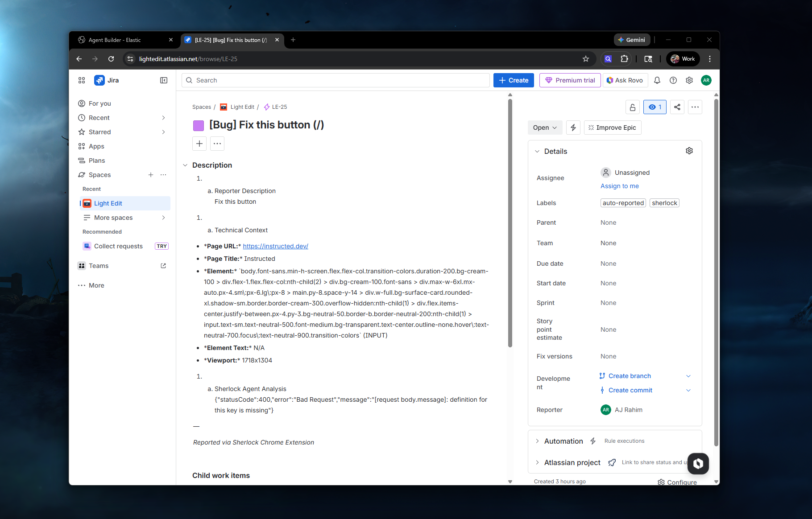This screenshot has height=519, width=812.
Task: Open the instructed.dev page URL link
Action: click(x=275, y=246)
